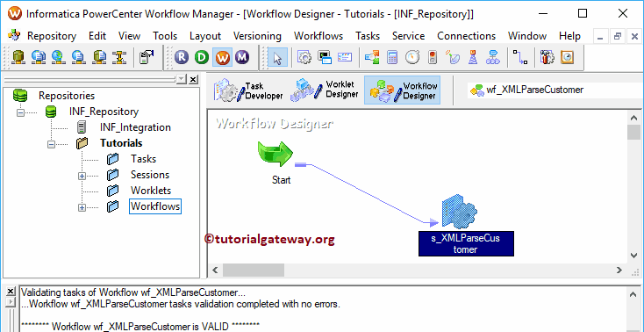Click the Email task envelope icon

[x=345, y=57]
